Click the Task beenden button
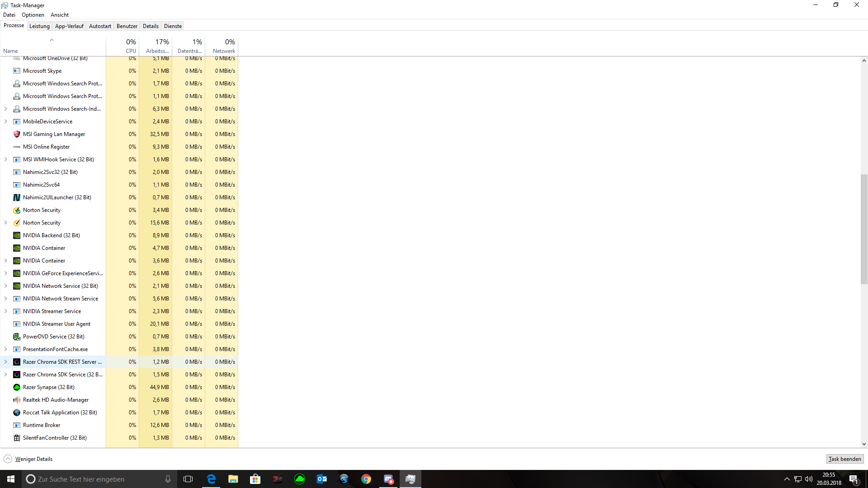868x488 pixels. pyautogui.click(x=844, y=459)
